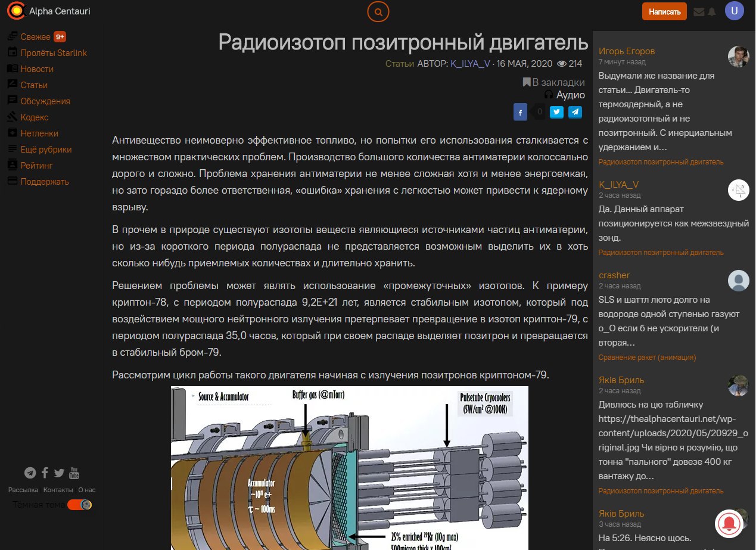Viewport: 756px width, 550px height.
Task: Open Обсуждения sidebar item
Action: 45,101
